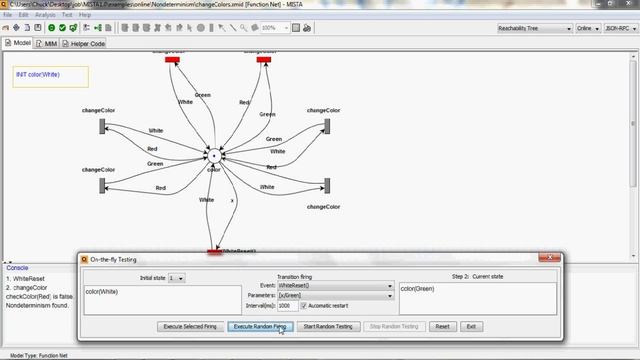Viewport: 640px width, 360px height.
Task: Click the Exit button in testing dialog
Action: coord(471,327)
